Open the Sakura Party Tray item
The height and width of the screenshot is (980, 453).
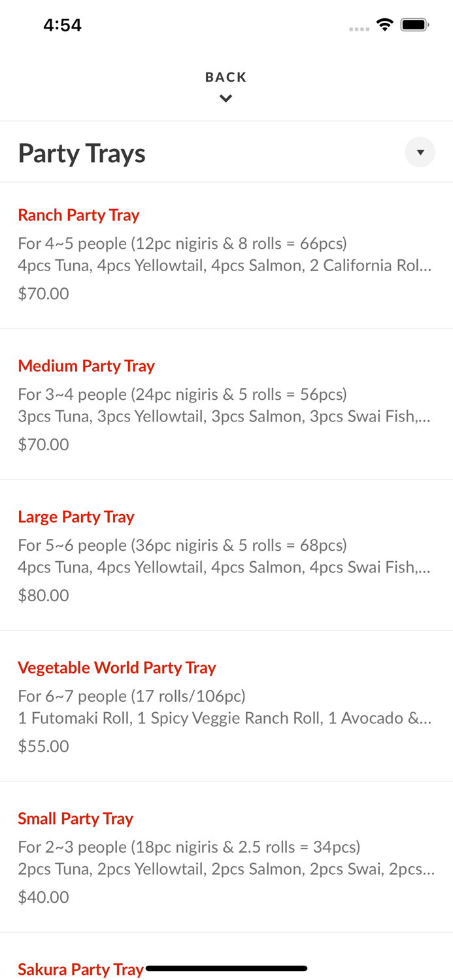[80, 969]
